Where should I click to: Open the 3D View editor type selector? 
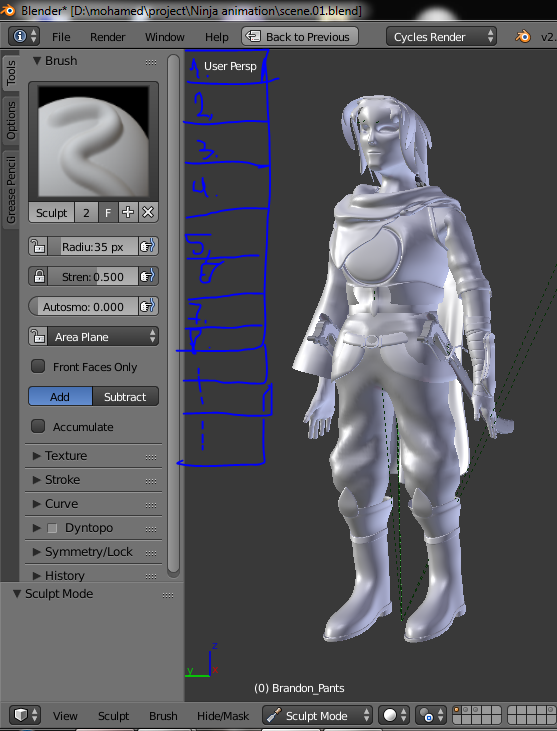coord(24,715)
